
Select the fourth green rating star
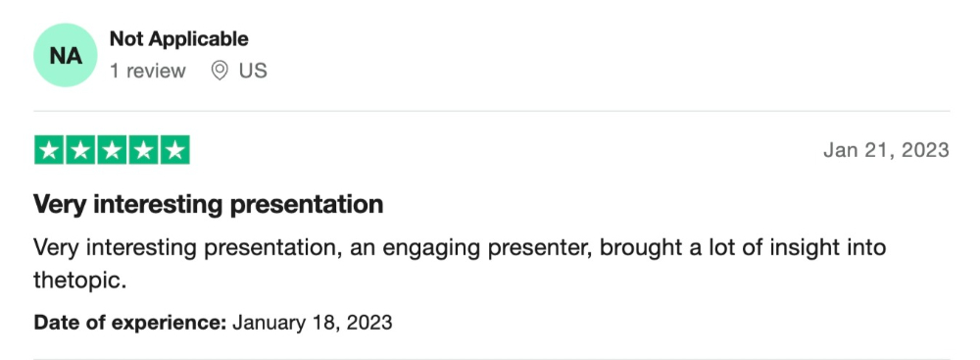pyautogui.click(x=143, y=150)
